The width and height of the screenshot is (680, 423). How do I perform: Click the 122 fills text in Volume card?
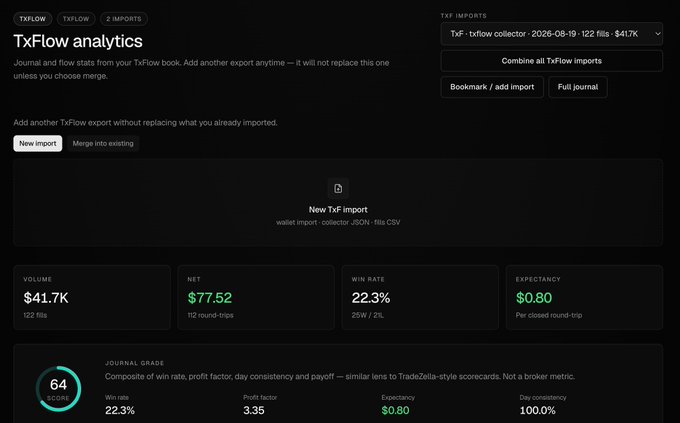pos(35,315)
